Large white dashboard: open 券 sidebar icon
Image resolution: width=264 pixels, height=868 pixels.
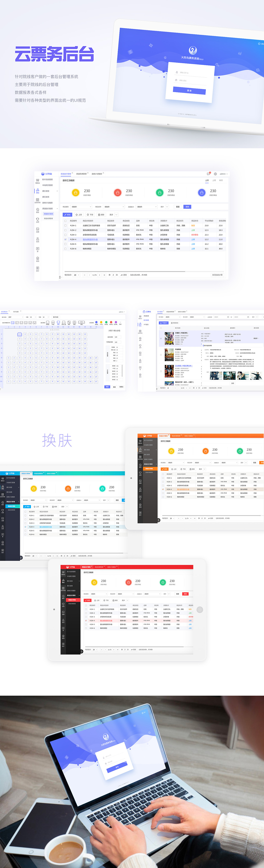(x=38, y=249)
